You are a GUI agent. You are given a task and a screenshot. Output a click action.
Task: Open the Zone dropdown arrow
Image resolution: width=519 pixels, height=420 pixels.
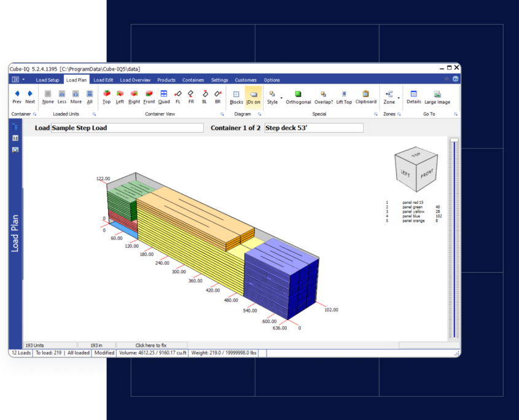[x=399, y=98]
